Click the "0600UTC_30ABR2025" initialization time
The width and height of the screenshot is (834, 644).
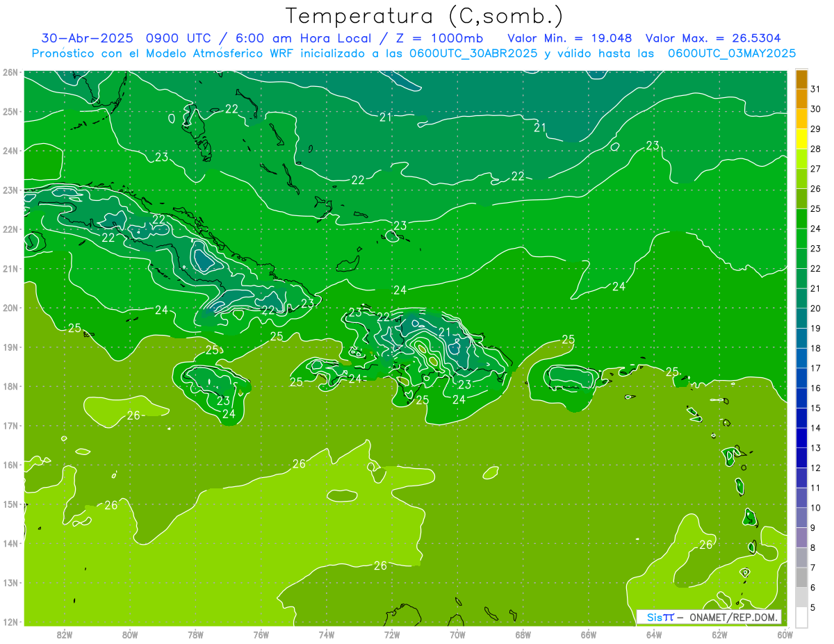point(473,53)
